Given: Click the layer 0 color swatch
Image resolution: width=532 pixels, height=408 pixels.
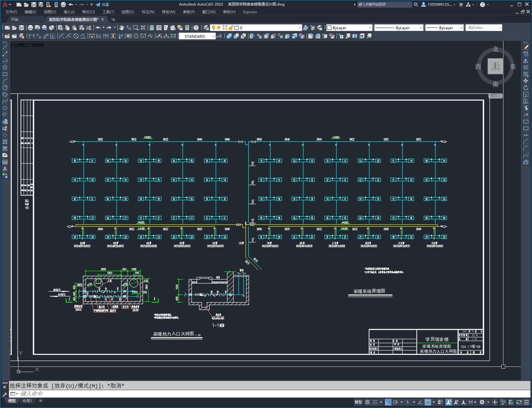Looking at the screenshot, I should point(237,28).
